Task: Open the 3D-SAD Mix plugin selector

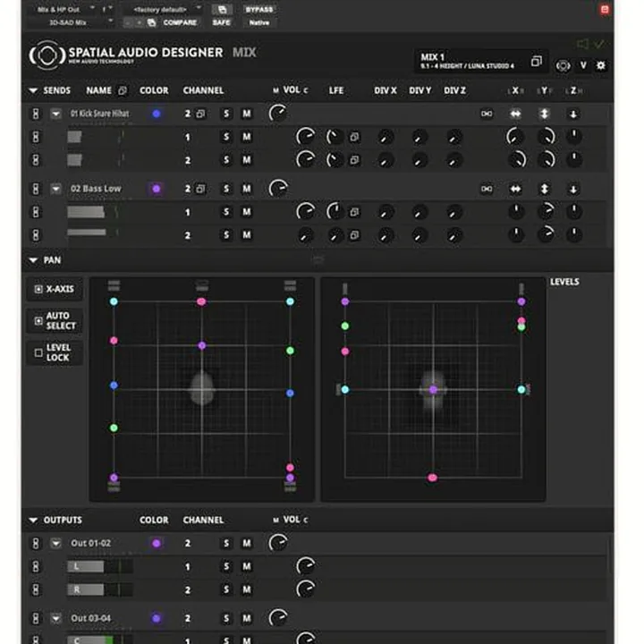Action: coord(71,22)
